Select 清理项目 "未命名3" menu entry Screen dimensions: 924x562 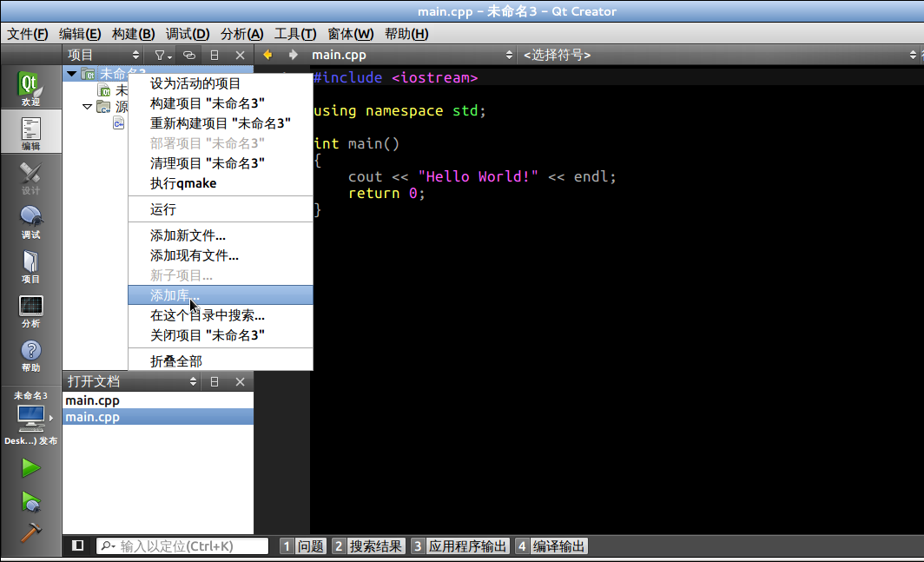coord(221,163)
